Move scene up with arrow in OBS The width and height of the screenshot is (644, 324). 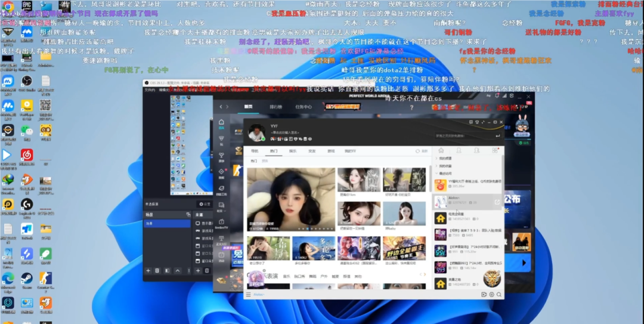178,270
